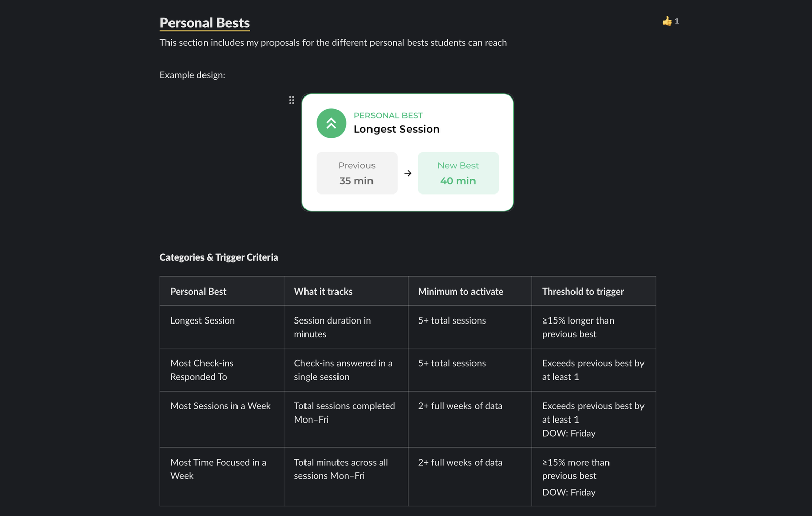Click the thumbs up reaction emoji
Screen dimensions: 812x516
[x=667, y=21]
